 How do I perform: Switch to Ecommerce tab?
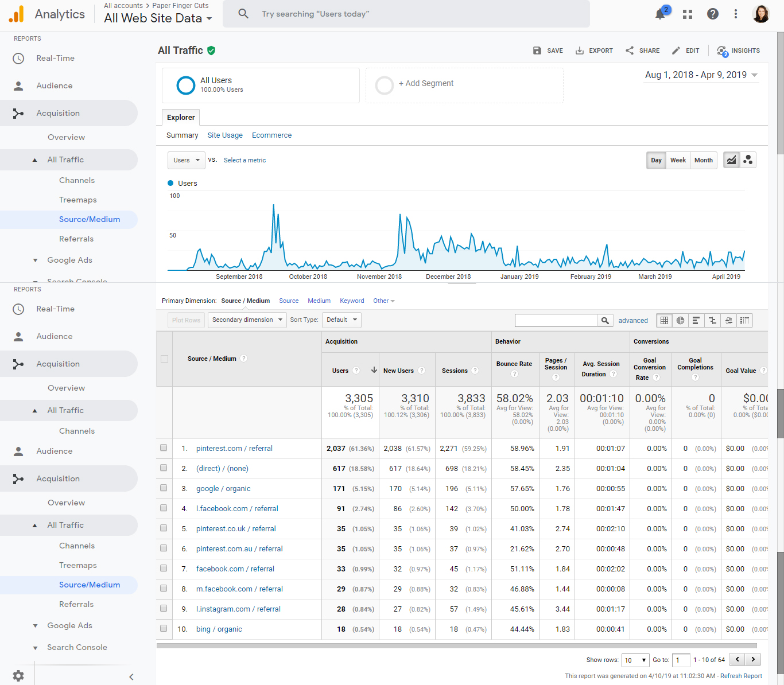pos(271,135)
